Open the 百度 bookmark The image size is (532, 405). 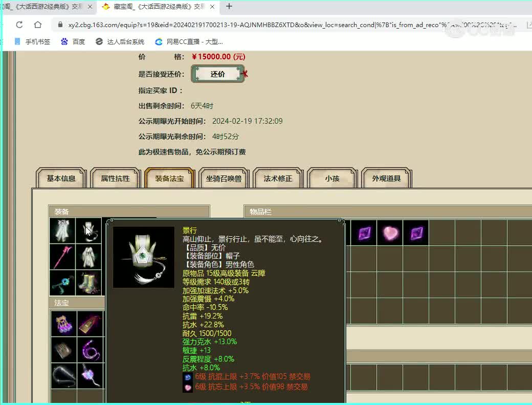pos(73,42)
